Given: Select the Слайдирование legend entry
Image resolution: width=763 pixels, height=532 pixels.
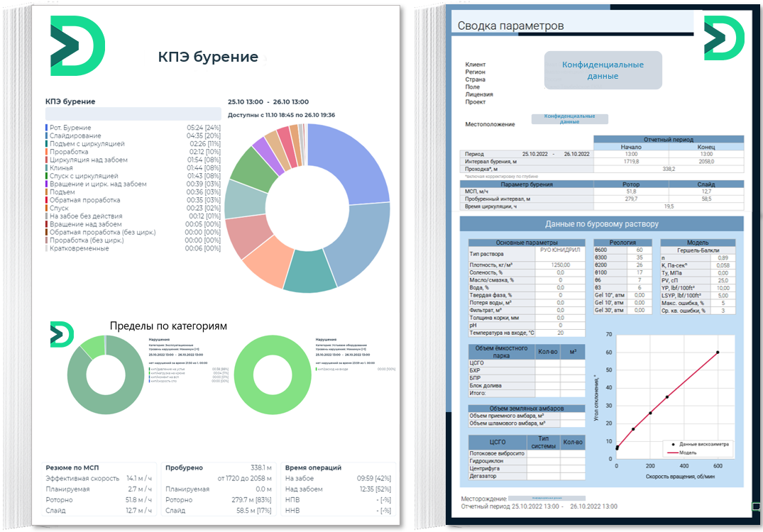Looking at the screenshot, I should (75, 135).
